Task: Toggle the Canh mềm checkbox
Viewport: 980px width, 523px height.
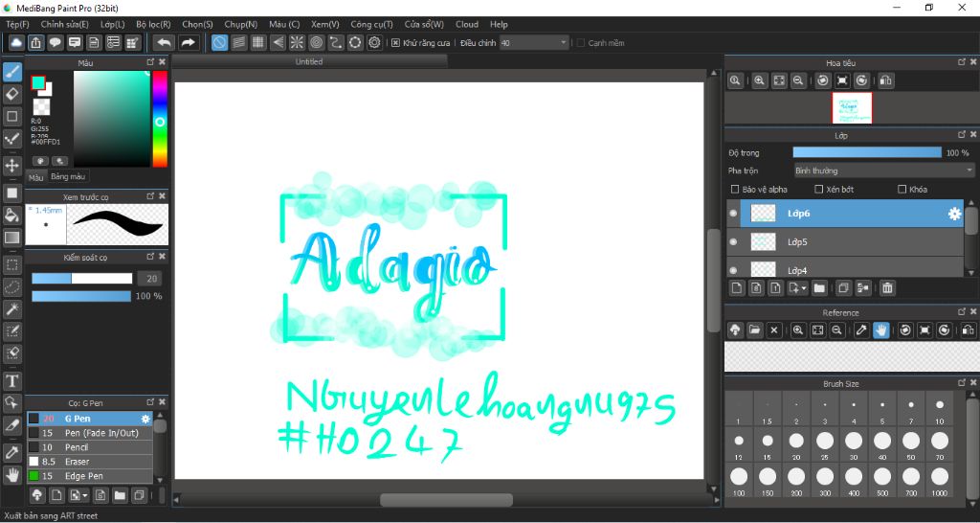Action: pos(581,42)
